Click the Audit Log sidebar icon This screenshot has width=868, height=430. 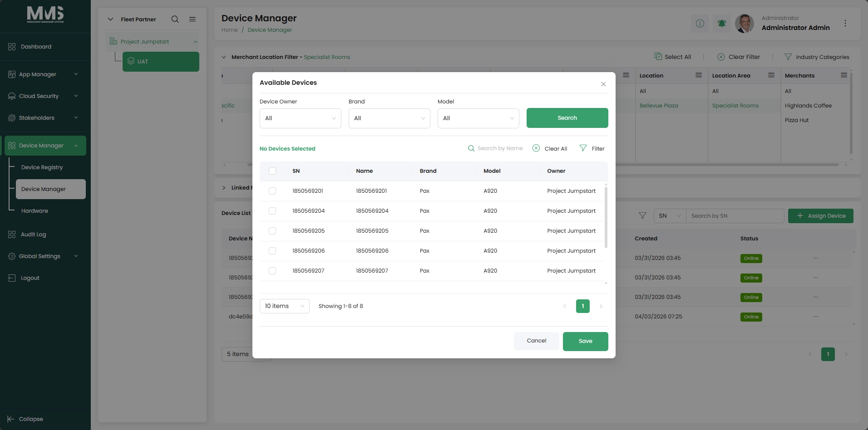point(12,235)
